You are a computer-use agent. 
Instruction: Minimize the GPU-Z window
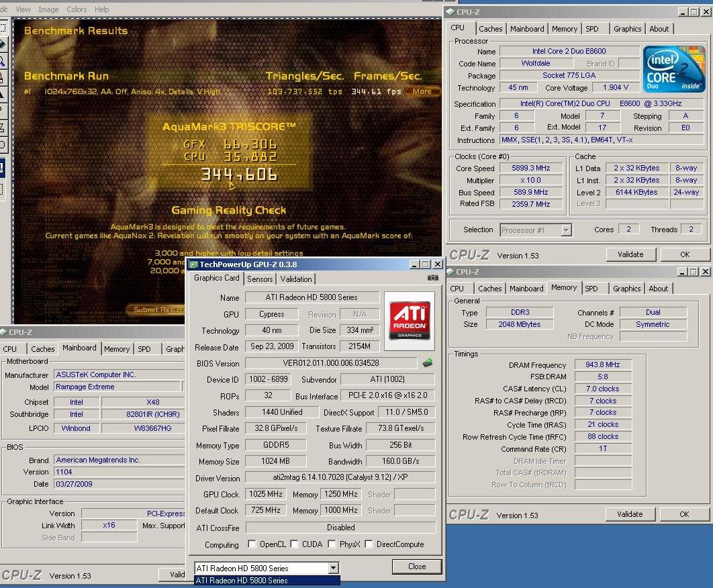(415, 264)
